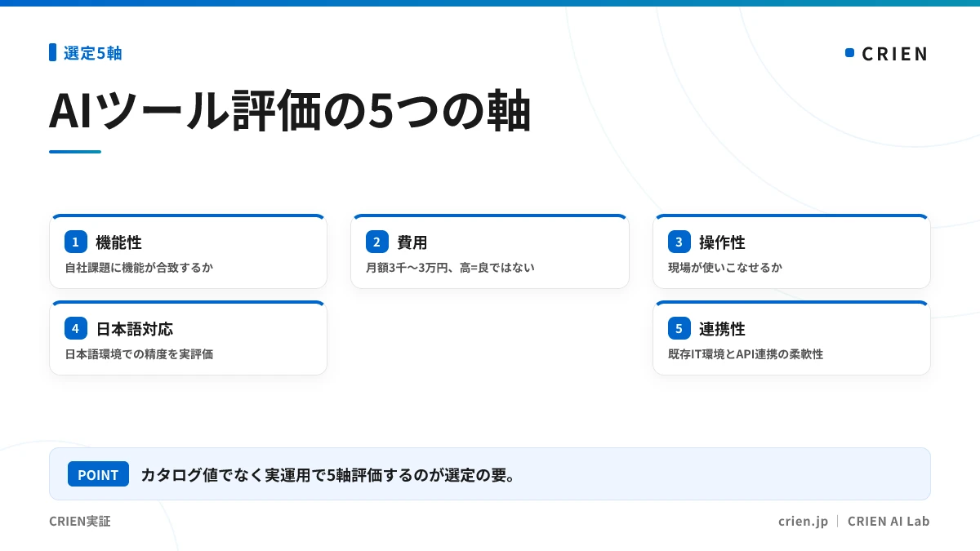Image resolution: width=980 pixels, height=551 pixels.
Task: Click the text 日本語環境での精度を実評価
Action: click(139, 353)
